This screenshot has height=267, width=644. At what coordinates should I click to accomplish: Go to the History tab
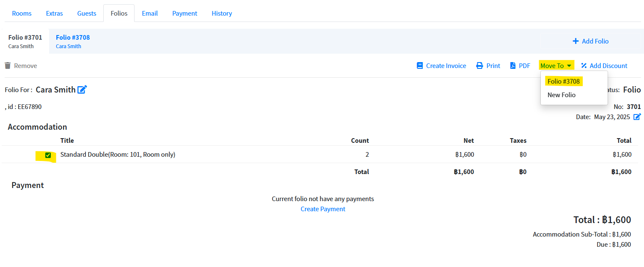click(x=222, y=14)
